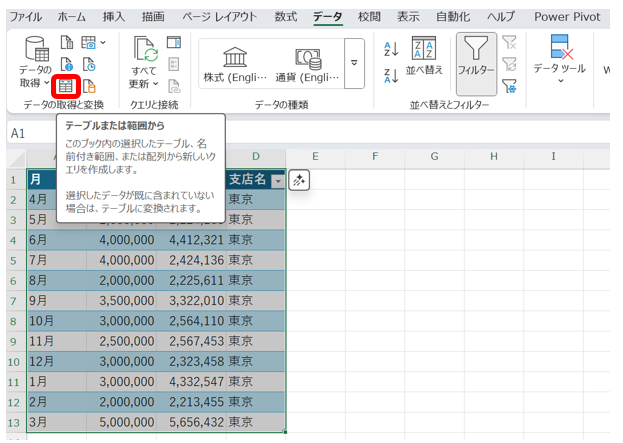Screen dimensions: 623x443
Task: Sort ascending A to Z
Action: click(x=391, y=49)
